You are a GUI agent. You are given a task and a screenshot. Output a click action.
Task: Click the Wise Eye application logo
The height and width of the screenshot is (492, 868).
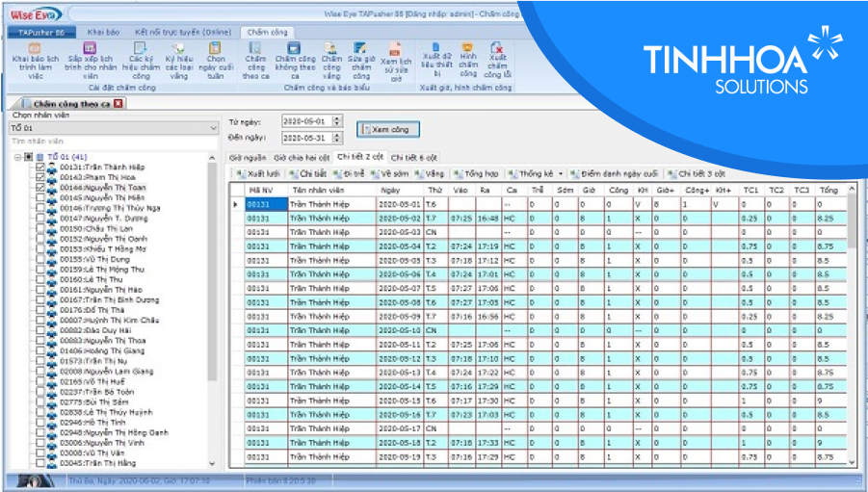(x=36, y=14)
